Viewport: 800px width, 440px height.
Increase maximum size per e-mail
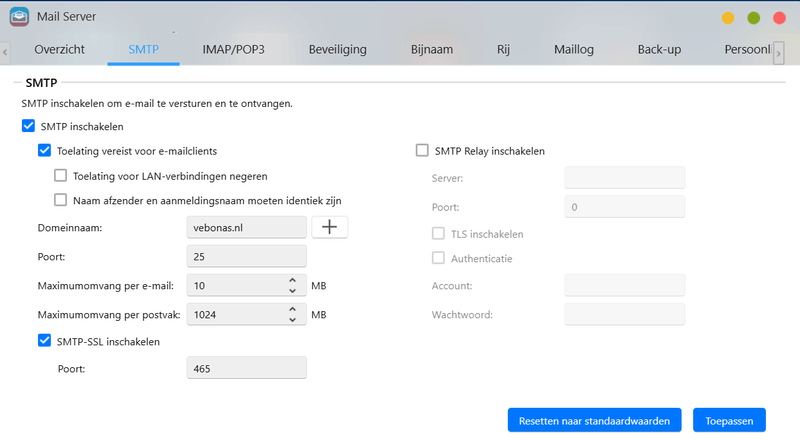tap(292, 280)
